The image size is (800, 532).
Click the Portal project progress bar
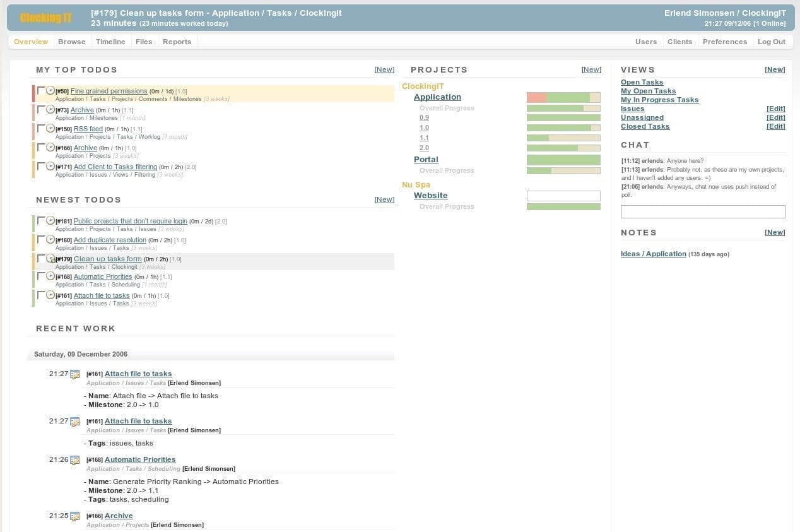tap(563, 160)
